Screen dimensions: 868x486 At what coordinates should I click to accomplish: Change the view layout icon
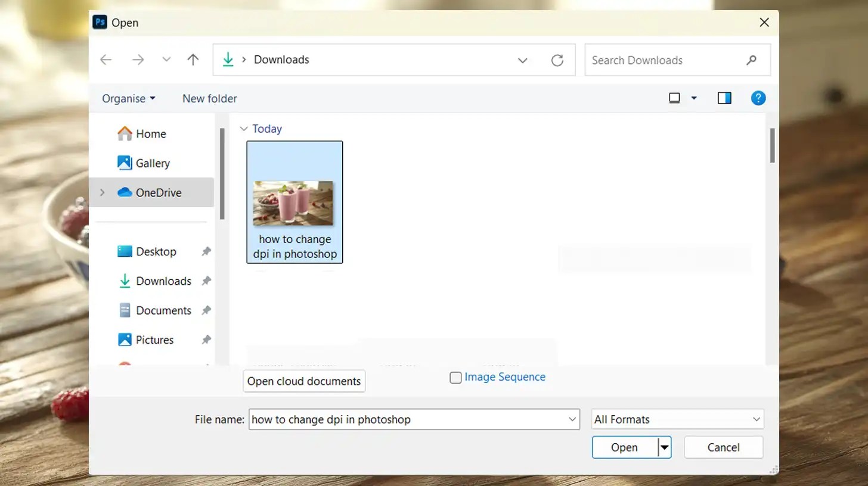[675, 98]
